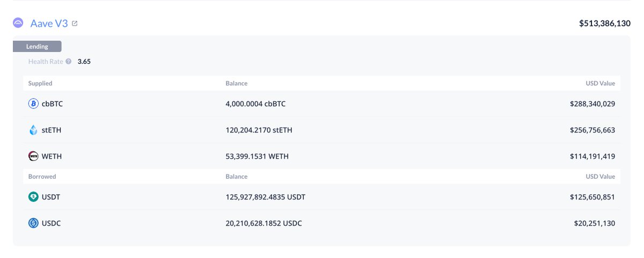Click the stETH token icon

point(33,130)
